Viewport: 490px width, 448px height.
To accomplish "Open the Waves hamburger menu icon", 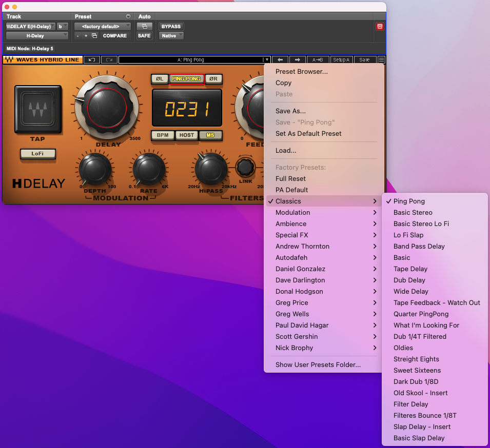I will [x=381, y=59].
